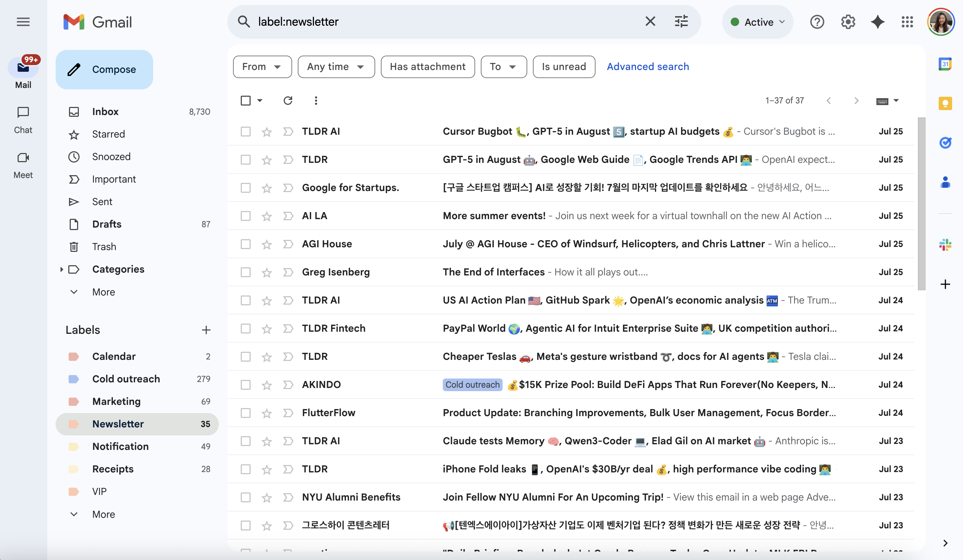This screenshot has height=560, width=963.
Task: Open the Google account avatar
Action: [941, 22]
